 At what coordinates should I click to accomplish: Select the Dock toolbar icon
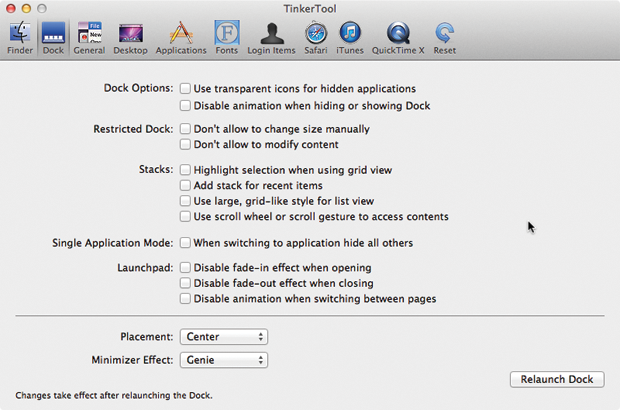(53, 38)
